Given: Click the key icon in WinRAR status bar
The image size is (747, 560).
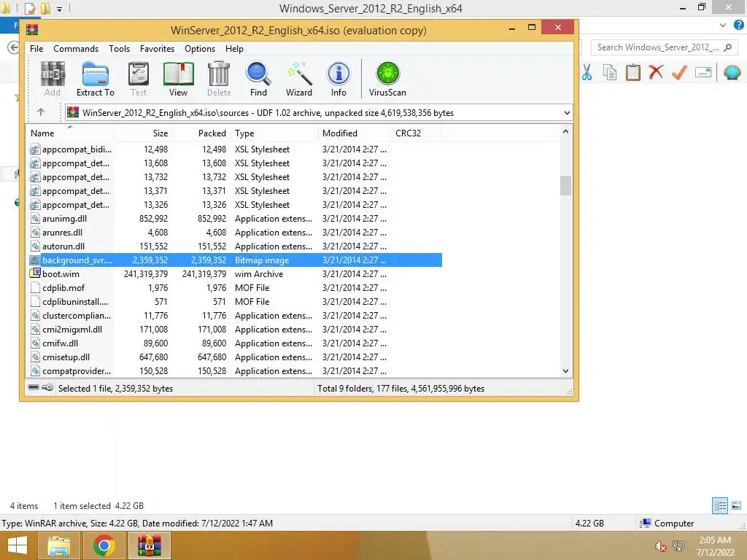Looking at the screenshot, I should pyautogui.click(x=47, y=388).
